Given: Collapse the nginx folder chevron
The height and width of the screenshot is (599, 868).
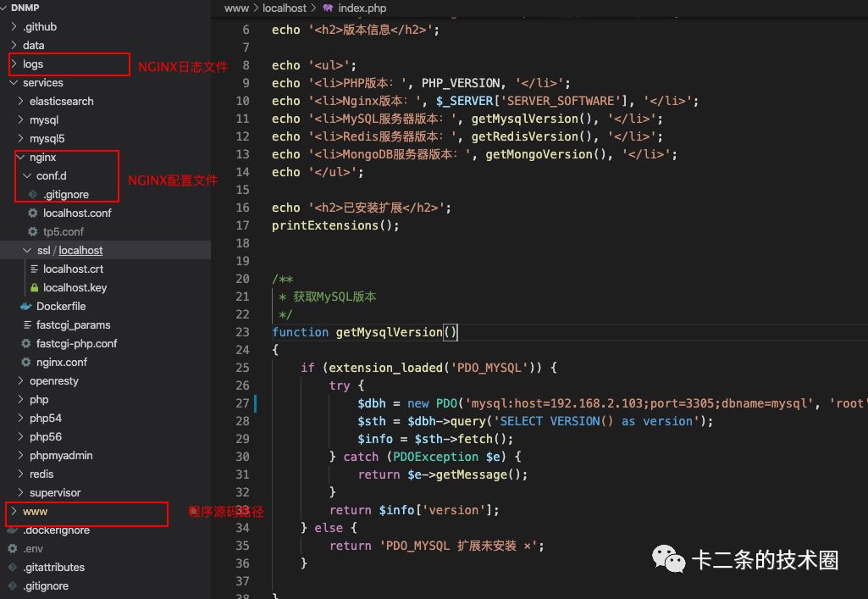Looking at the screenshot, I should coord(20,158).
